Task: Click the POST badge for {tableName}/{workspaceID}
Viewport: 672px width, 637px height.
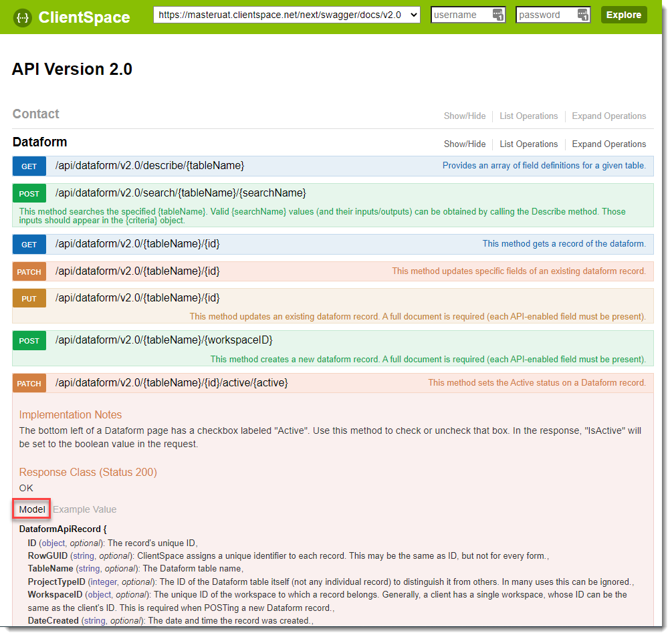Action: click(x=29, y=341)
